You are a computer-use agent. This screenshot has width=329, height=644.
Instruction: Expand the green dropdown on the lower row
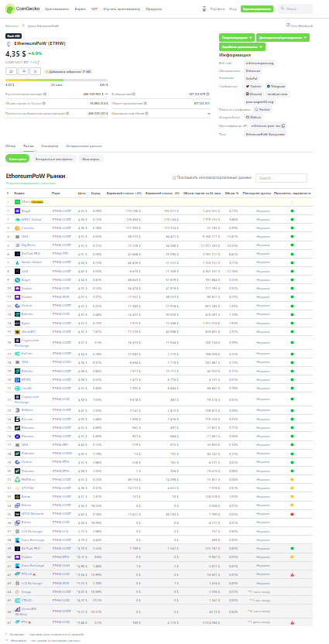tap(242, 46)
